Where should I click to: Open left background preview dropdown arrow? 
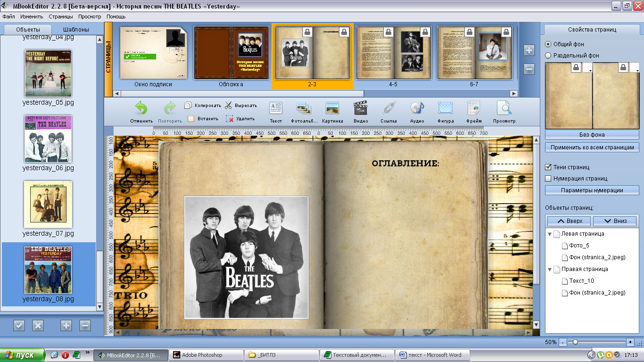click(x=587, y=68)
